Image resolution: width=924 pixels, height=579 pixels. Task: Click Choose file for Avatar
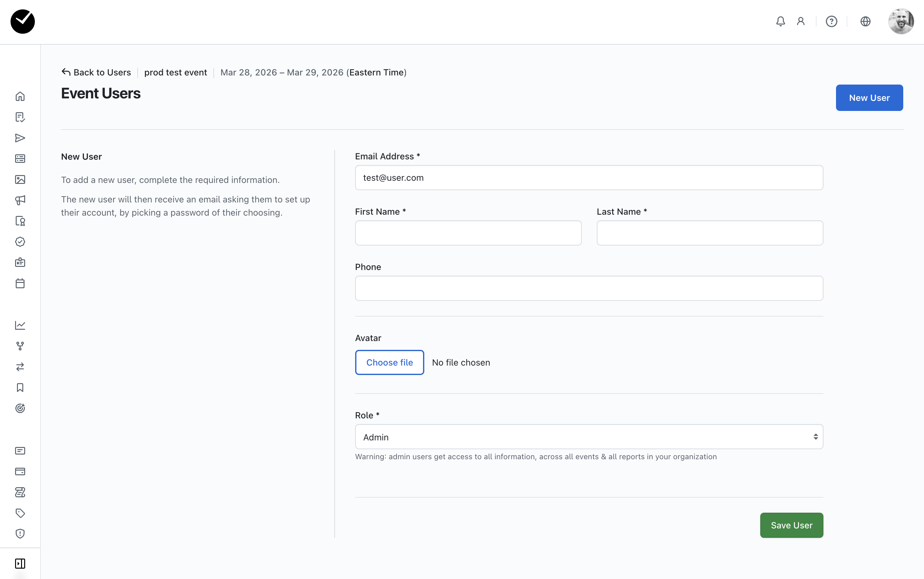point(389,362)
